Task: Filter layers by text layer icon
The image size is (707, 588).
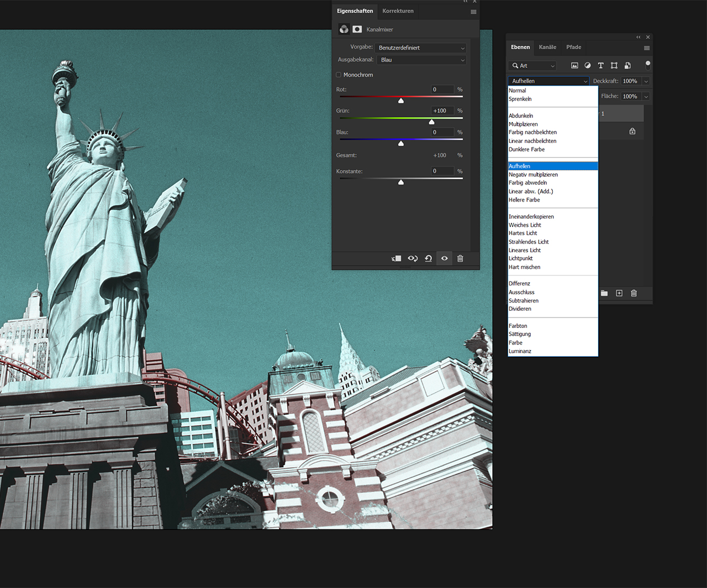Action: pyautogui.click(x=600, y=66)
